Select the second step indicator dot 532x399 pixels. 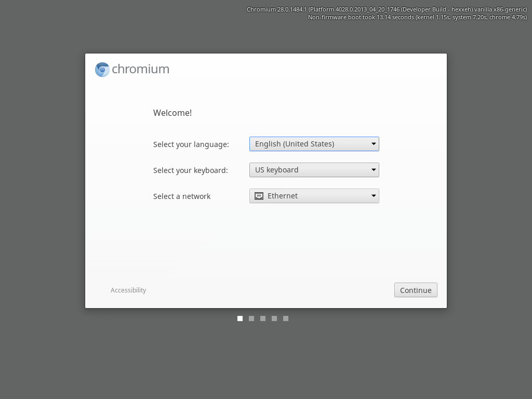pos(251,318)
